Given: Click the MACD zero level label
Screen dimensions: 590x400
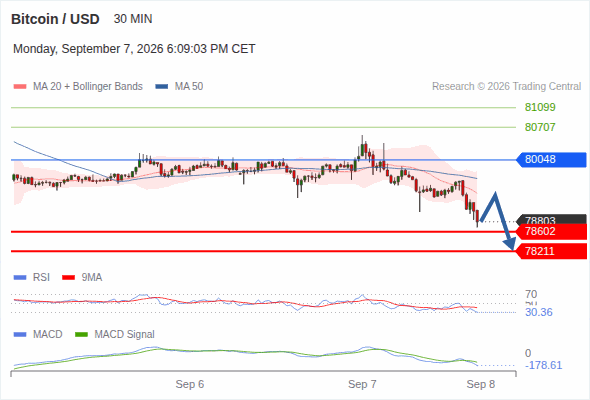Looking at the screenshot, I should 528,353.
